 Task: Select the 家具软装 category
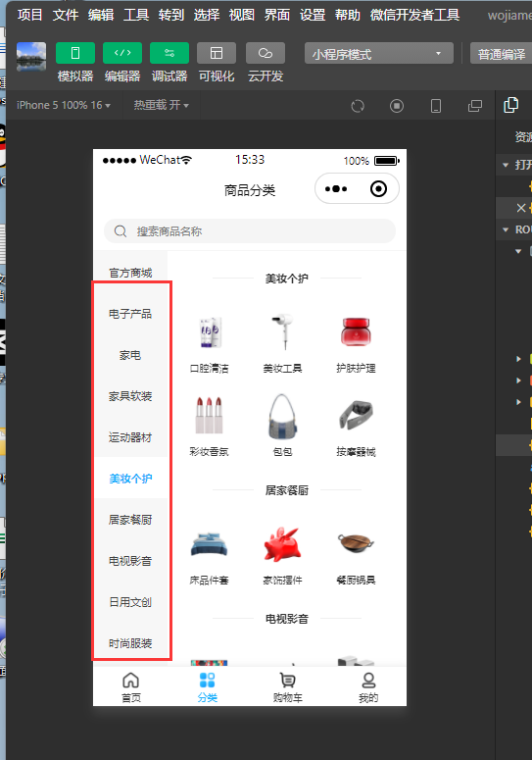(x=130, y=396)
